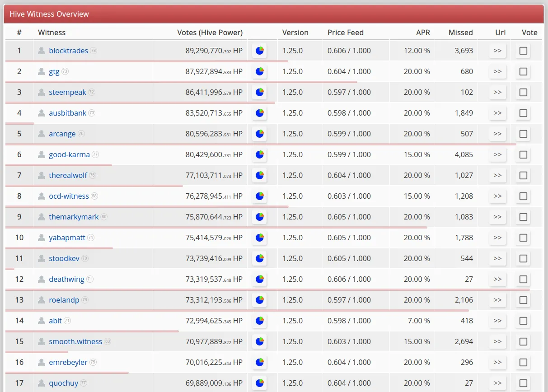
Task: Open vote pie chart for quochuy
Action: pyautogui.click(x=259, y=383)
